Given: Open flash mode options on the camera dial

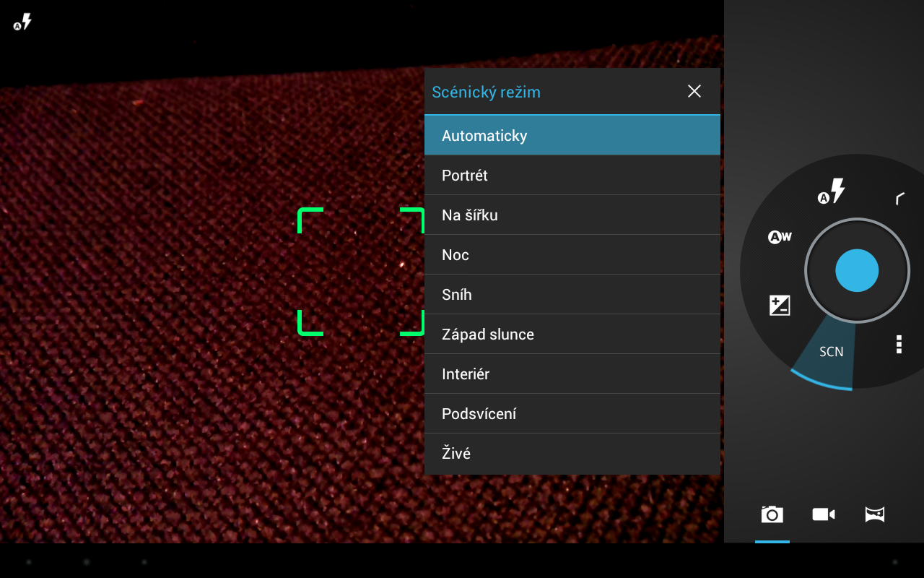Looking at the screenshot, I should click(x=831, y=191).
